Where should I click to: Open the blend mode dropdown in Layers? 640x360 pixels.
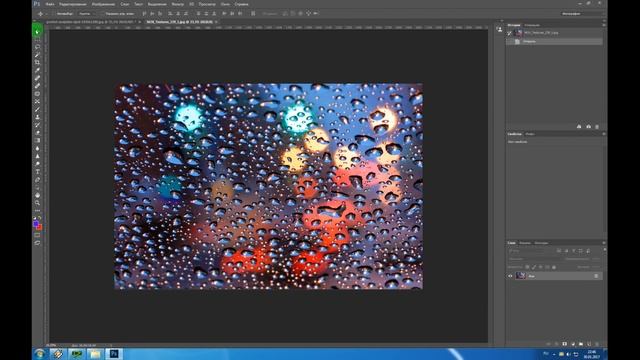pyautogui.click(x=533, y=259)
